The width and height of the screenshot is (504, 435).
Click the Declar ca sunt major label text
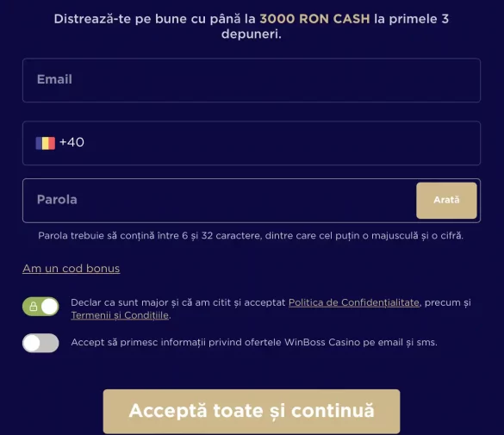(271, 308)
